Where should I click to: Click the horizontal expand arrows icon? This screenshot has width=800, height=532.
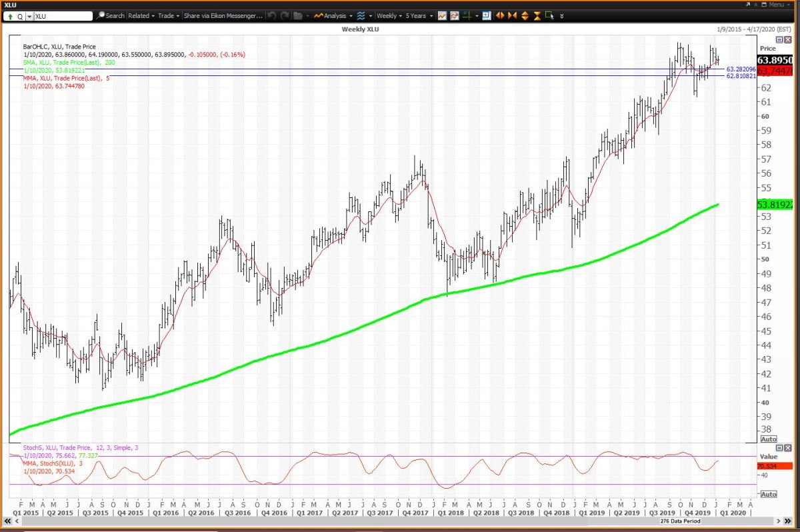point(500,15)
